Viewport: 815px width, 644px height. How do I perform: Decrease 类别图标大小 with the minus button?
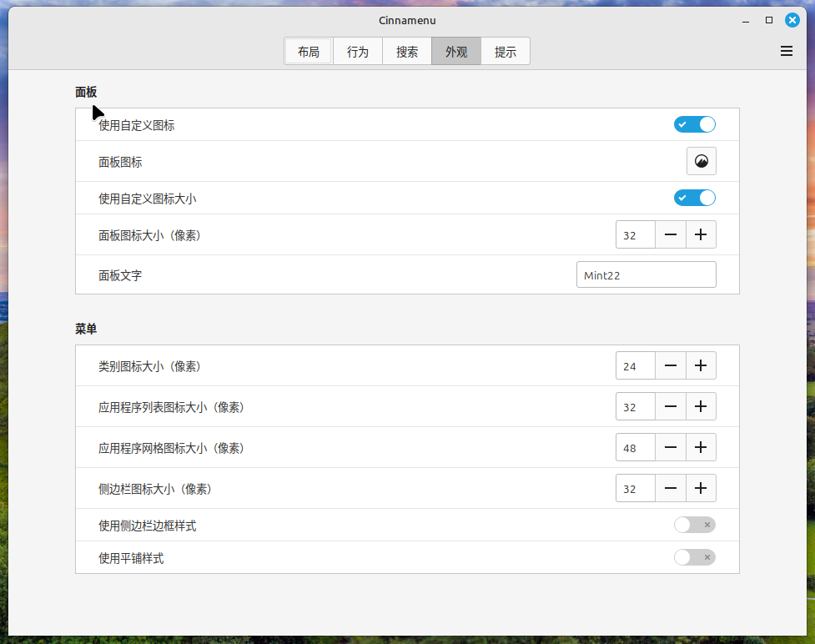[671, 365]
